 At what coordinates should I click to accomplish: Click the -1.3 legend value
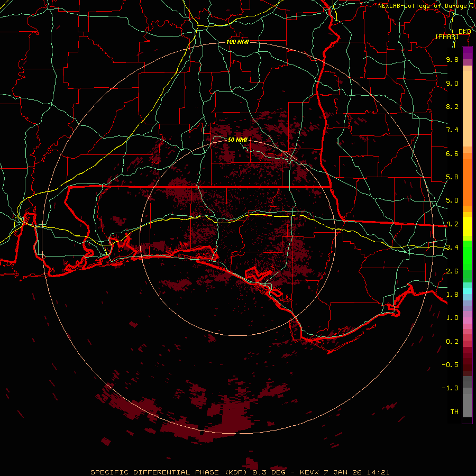click(x=450, y=388)
